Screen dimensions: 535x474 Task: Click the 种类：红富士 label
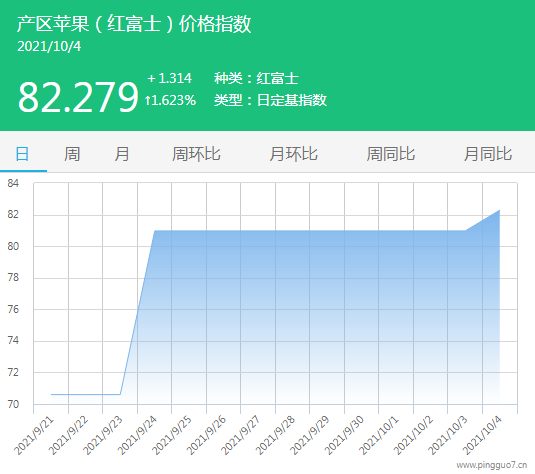tap(256, 78)
